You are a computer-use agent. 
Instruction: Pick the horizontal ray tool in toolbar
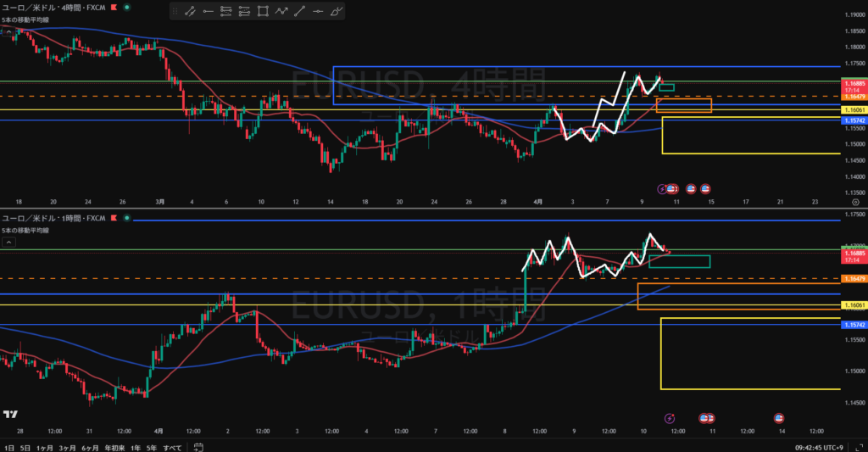click(209, 11)
